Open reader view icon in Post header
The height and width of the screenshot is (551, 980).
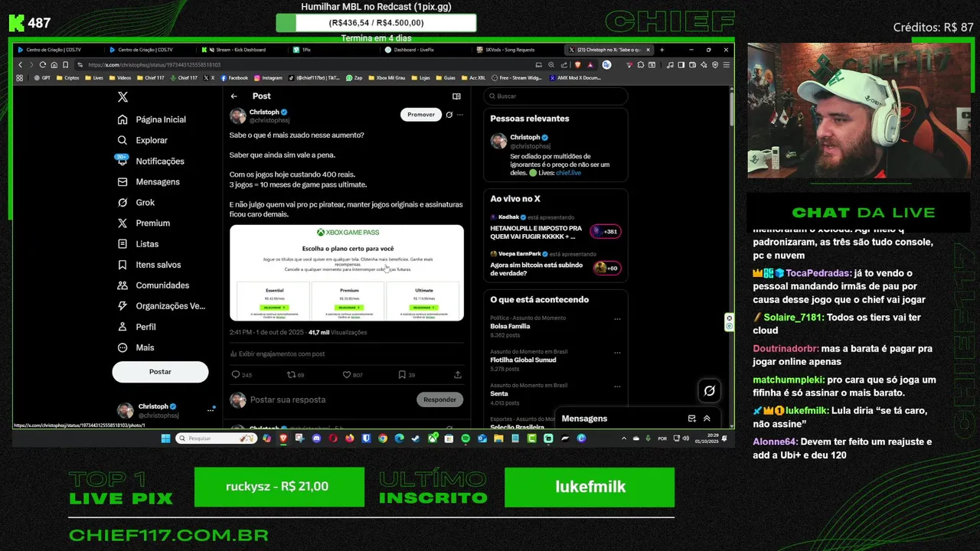456,96
